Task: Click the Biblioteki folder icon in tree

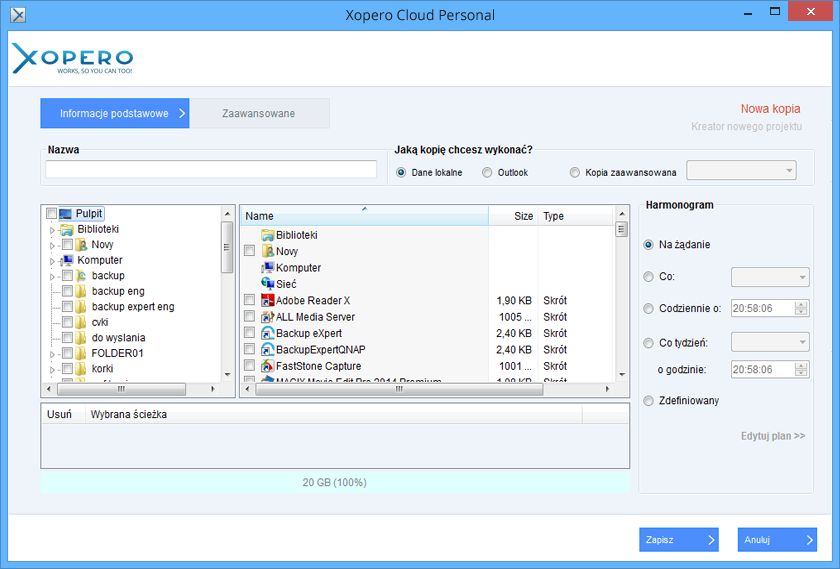Action: tap(67, 229)
